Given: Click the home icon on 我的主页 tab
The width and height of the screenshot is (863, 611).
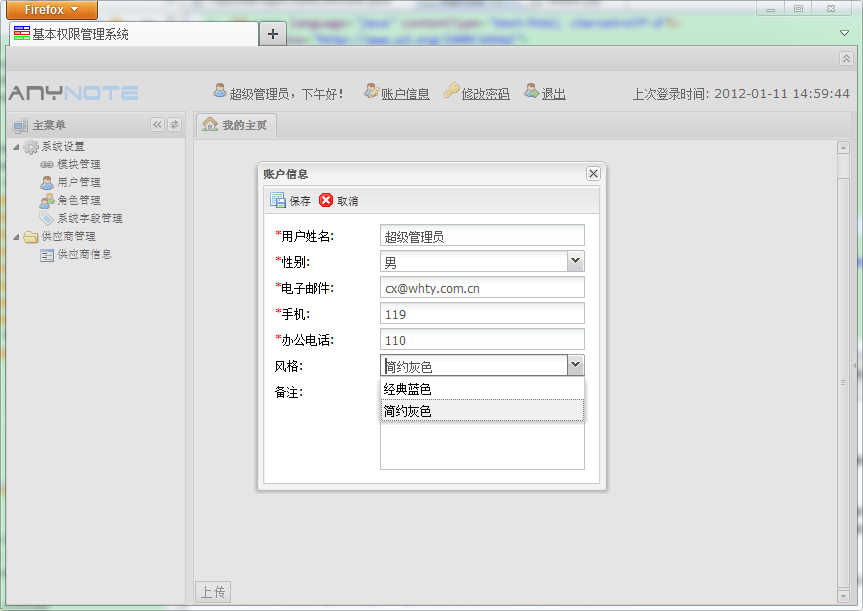Looking at the screenshot, I should (210, 124).
